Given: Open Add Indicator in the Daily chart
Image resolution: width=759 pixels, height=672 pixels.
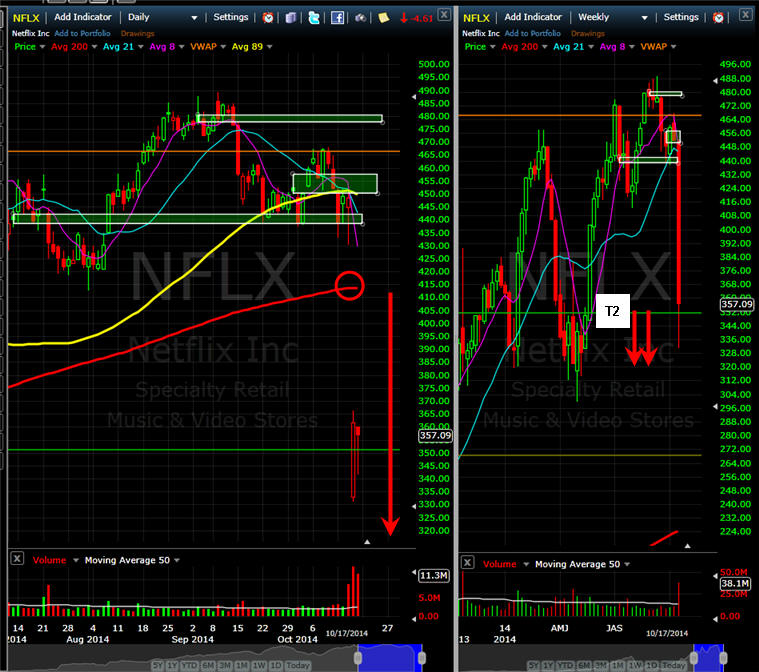Looking at the screenshot, I should pos(83,17).
